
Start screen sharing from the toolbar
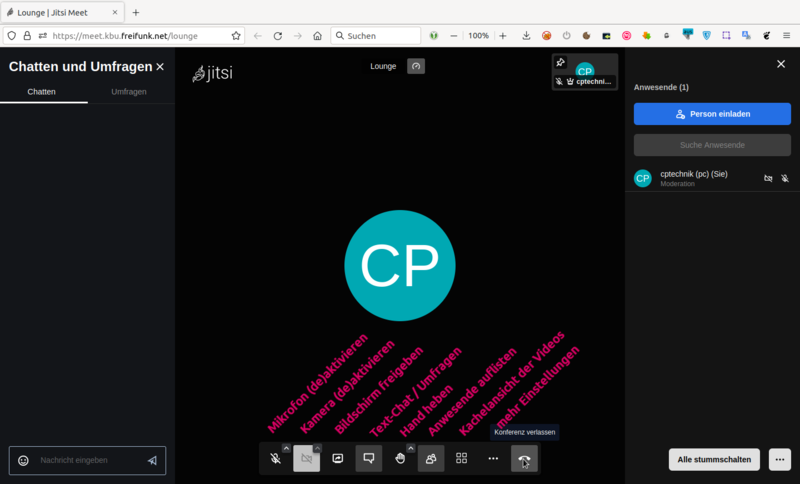click(x=338, y=459)
